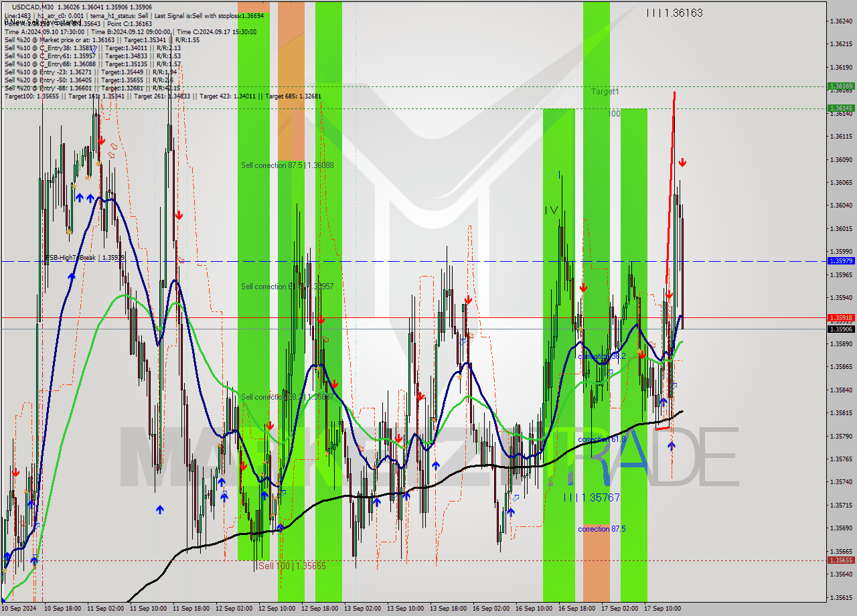Select the 'Time A:2024.09.10 17:30:00' info text
This screenshot has width=857, height=616.
click(44, 31)
